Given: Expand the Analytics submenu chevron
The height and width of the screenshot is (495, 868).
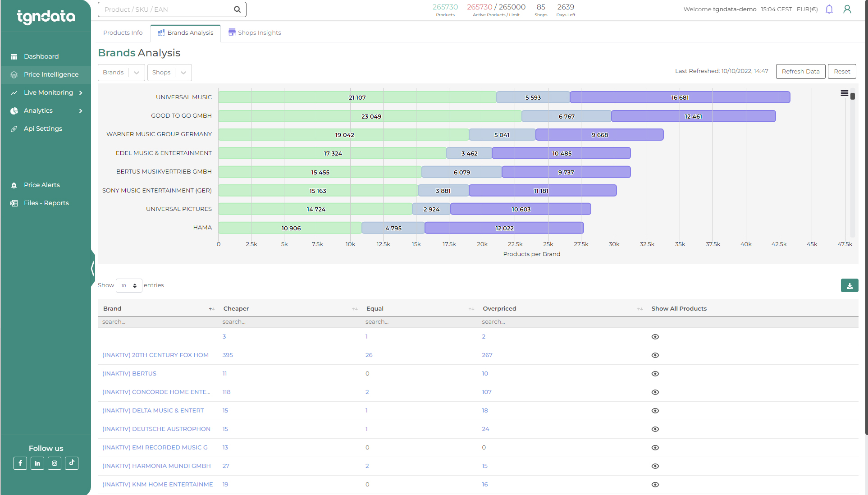Looking at the screenshot, I should click(81, 111).
